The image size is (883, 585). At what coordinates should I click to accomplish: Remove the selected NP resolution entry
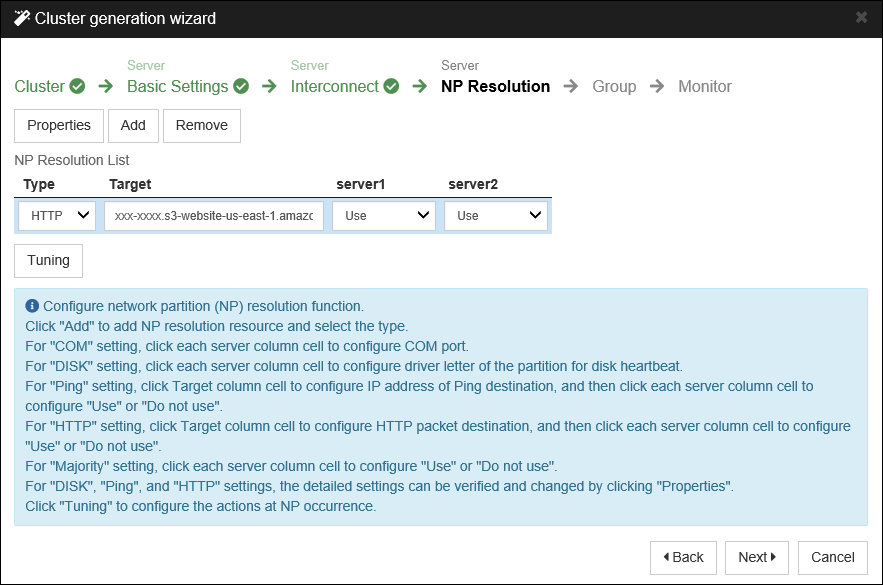201,125
